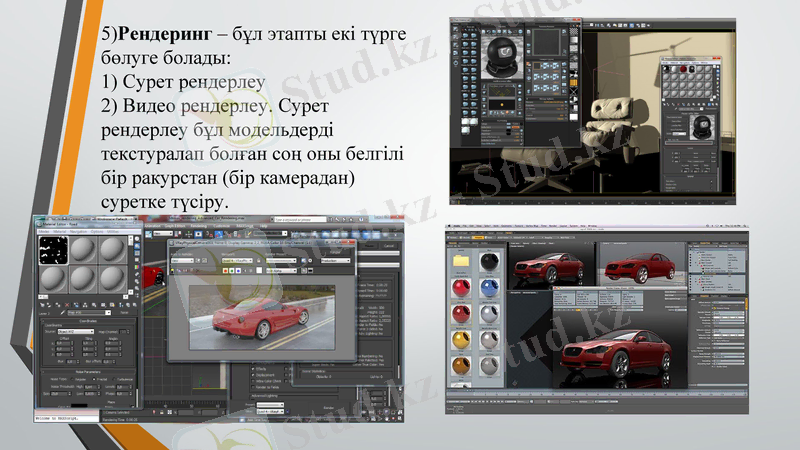Image resolution: width=800 pixels, height=450 pixels.
Task: Select the chrome silver sphere preset in Modo
Action: pos(489,314)
